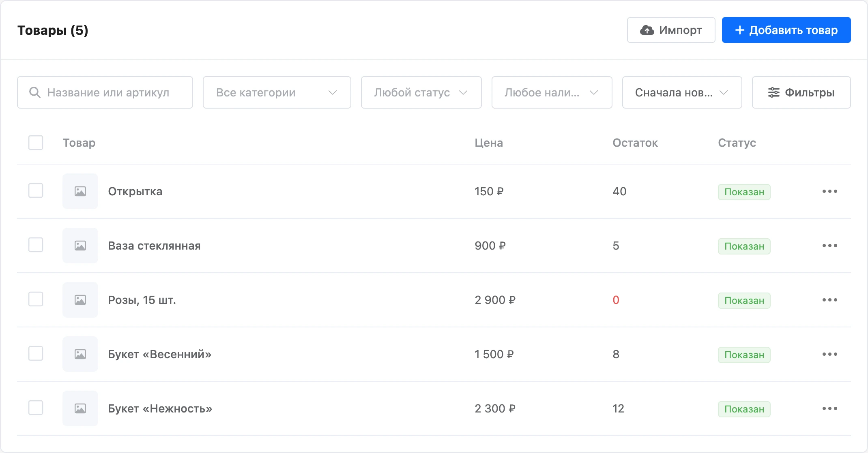
Task: Focus the Название или артикул search field
Action: point(105,92)
